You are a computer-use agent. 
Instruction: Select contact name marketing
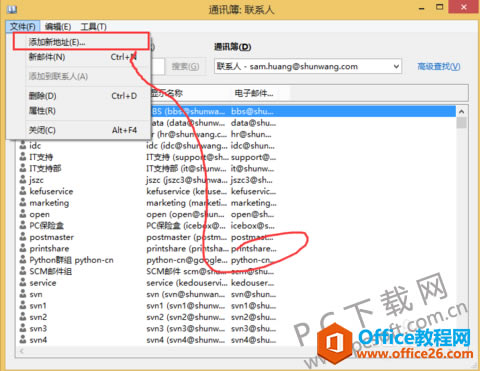[x=49, y=203]
